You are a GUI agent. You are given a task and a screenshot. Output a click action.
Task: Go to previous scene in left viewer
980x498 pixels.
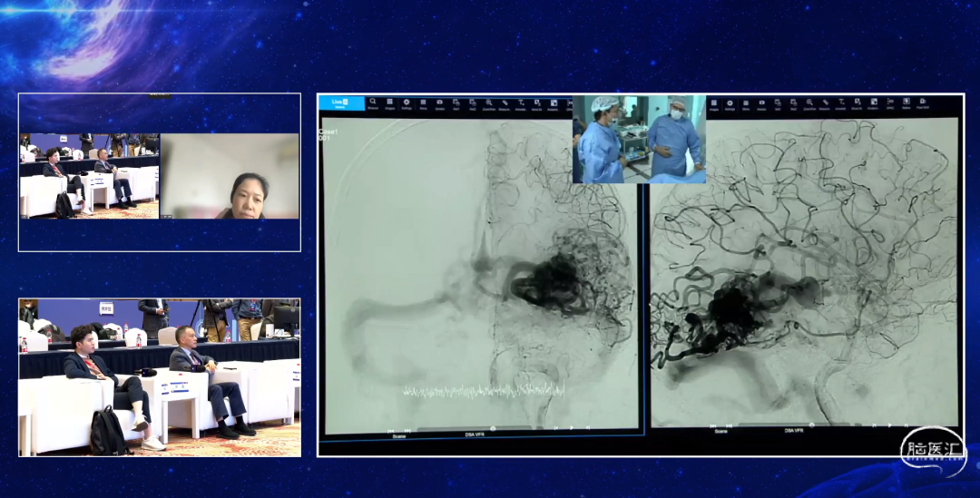[390, 431]
